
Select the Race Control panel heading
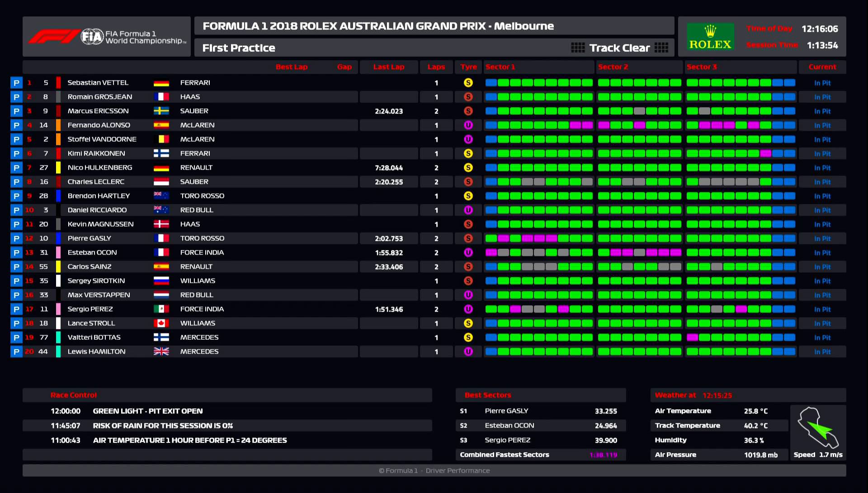pyautogui.click(x=74, y=395)
